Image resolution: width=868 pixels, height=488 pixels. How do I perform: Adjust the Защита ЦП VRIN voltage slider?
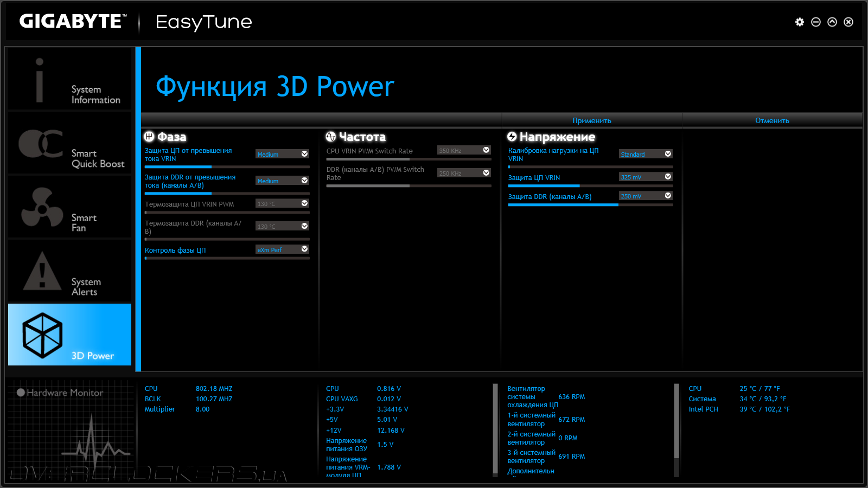click(x=590, y=185)
